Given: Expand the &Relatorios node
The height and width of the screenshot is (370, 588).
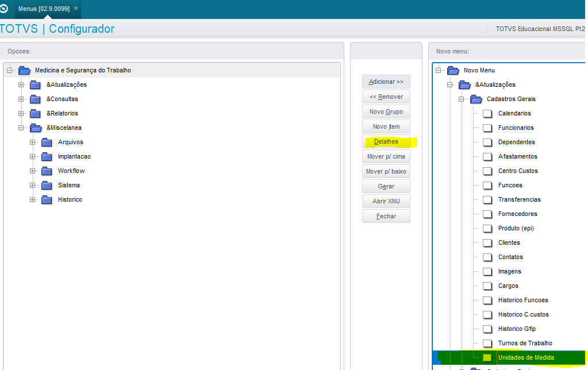Looking at the screenshot, I should pos(21,113).
